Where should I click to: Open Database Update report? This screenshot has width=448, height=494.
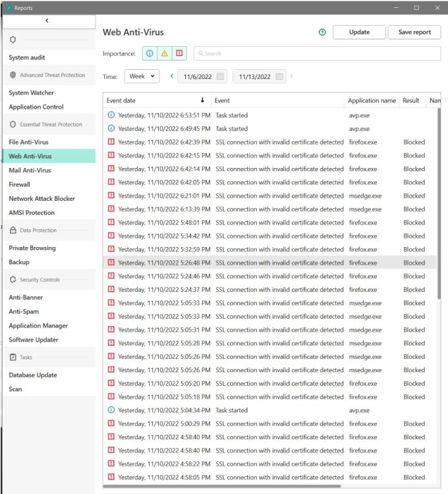pos(33,375)
